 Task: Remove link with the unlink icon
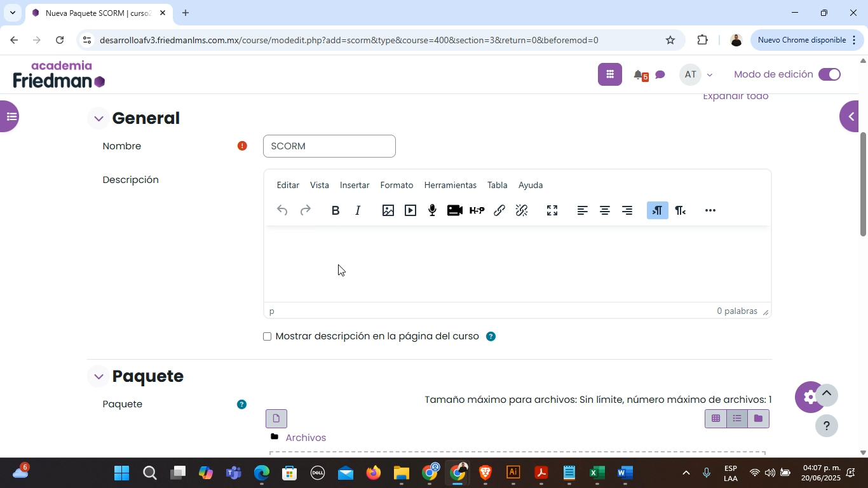(522, 210)
